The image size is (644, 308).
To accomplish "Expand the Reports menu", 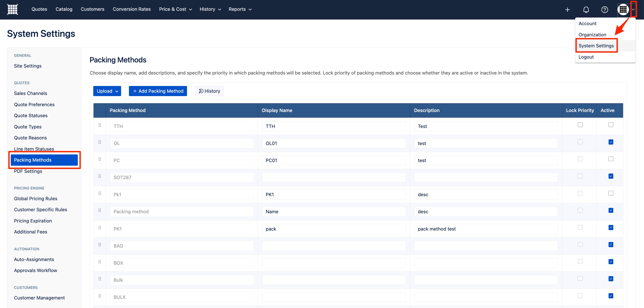I will 240,9.
